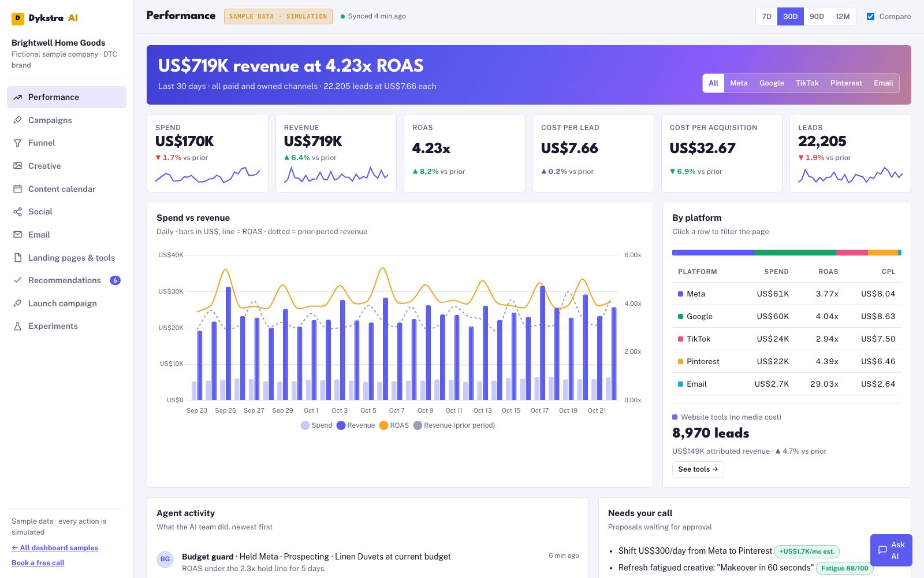This screenshot has width=924, height=578.
Task: Click the Fatigue 88/100 tag
Action: (844, 568)
